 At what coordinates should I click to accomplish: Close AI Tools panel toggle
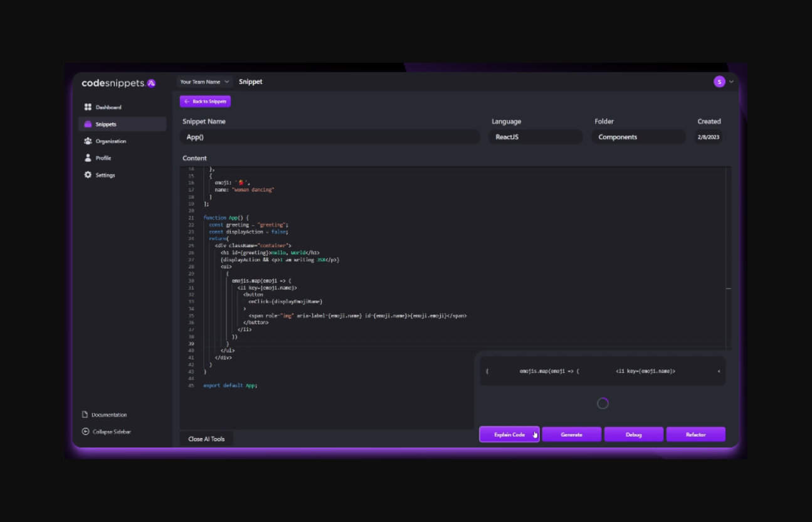[206, 439]
